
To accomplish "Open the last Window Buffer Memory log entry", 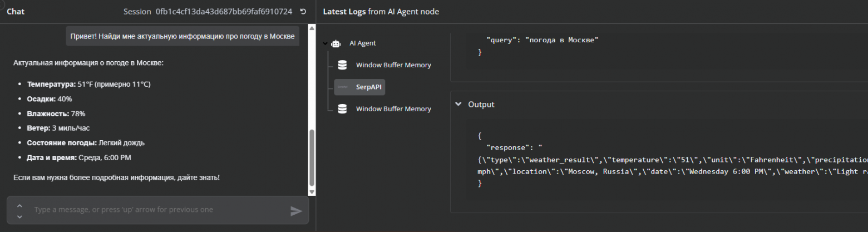I will [393, 109].
